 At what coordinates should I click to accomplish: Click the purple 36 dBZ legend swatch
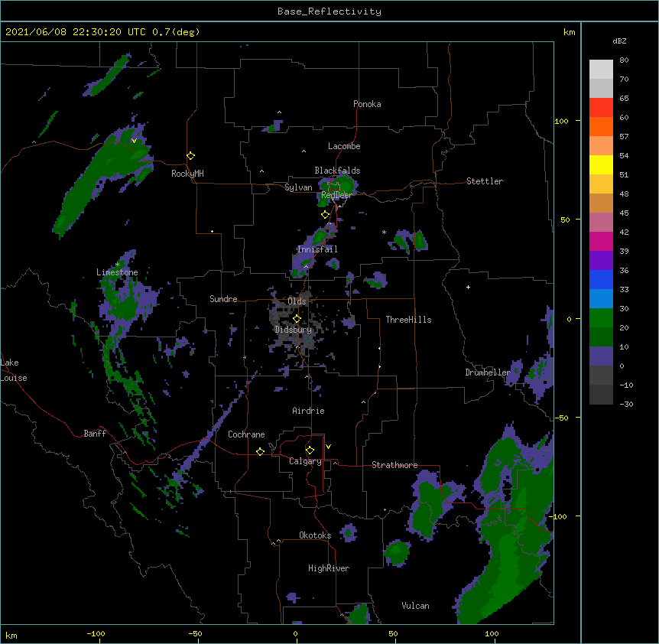pos(601,261)
